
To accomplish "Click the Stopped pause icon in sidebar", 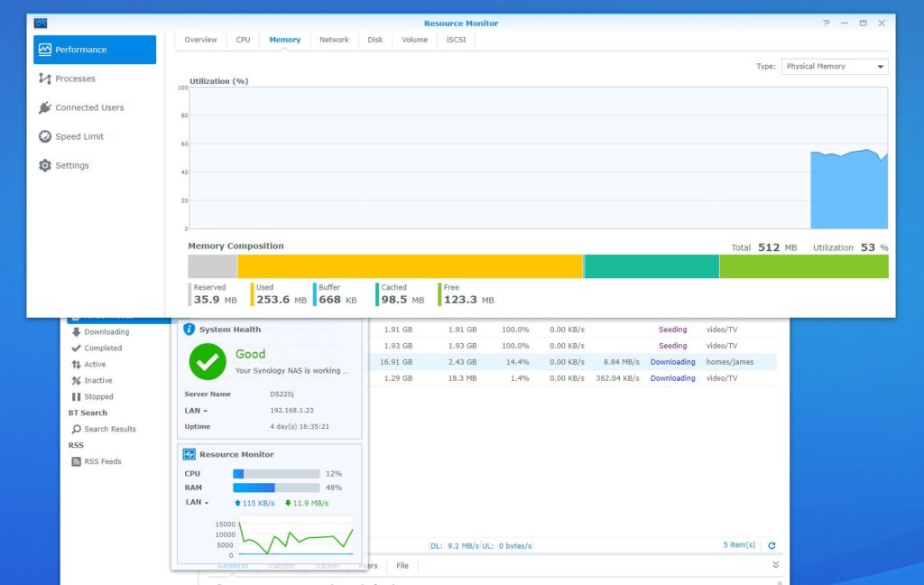I will [77, 396].
